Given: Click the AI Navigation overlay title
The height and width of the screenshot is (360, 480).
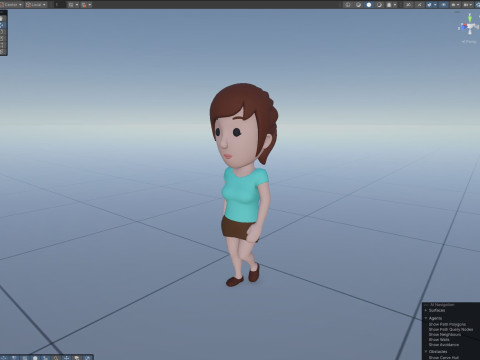Looking at the screenshot, I should point(442,305).
